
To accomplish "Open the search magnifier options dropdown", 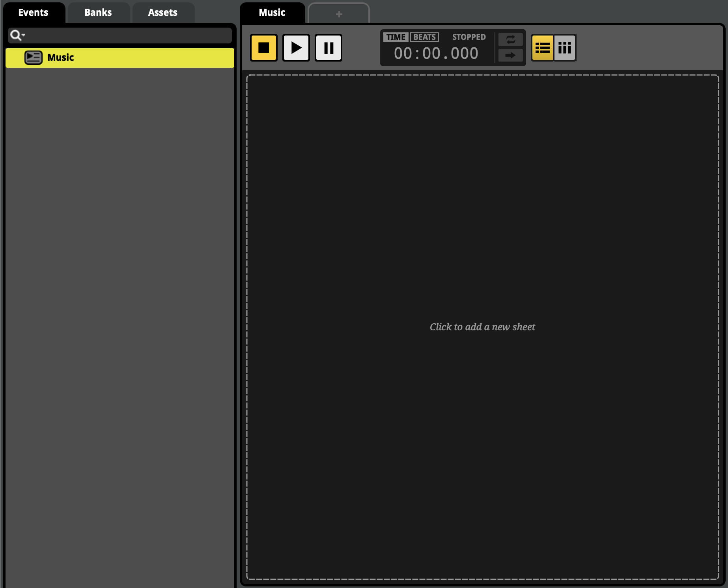I will (x=17, y=36).
